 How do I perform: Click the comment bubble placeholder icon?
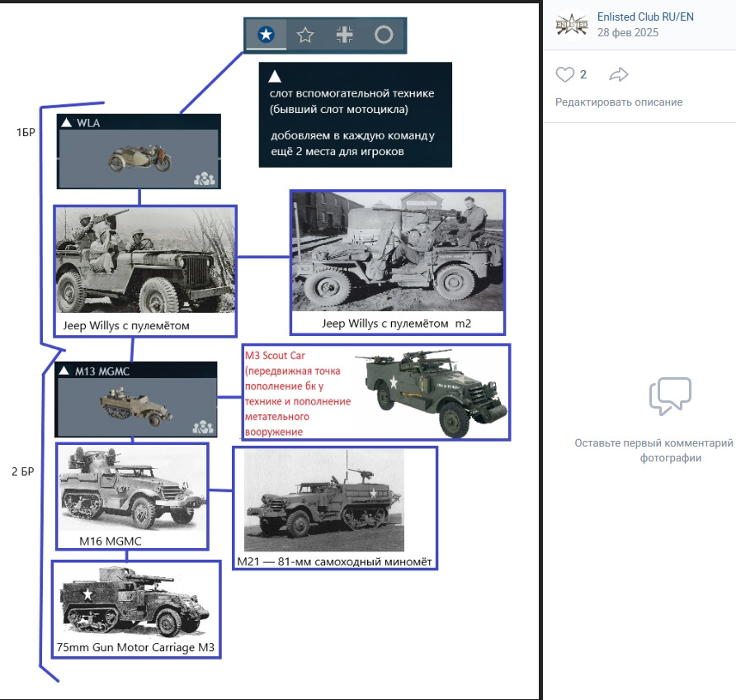click(x=670, y=396)
